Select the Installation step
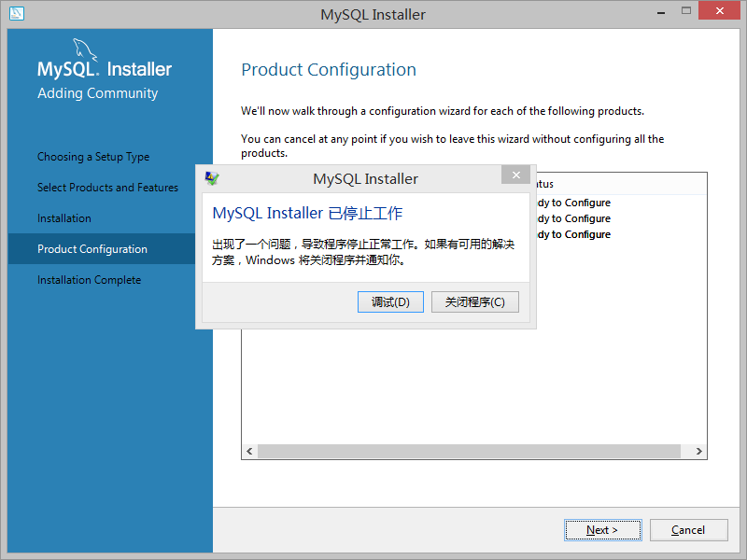 coord(64,218)
